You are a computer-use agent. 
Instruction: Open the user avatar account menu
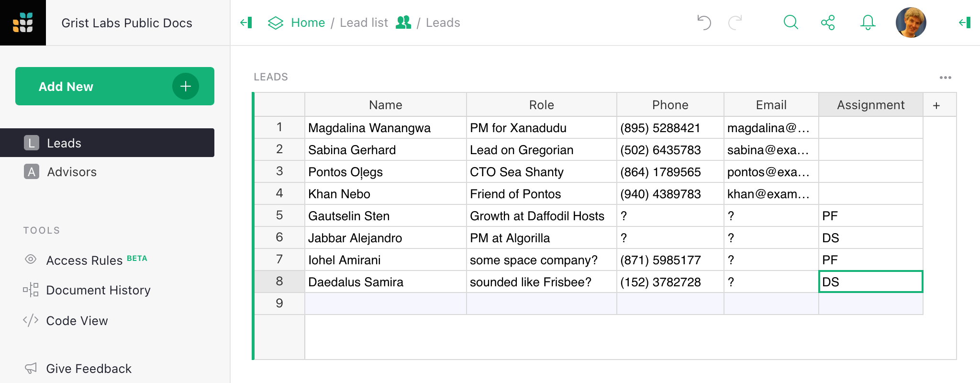pos(911,23)
